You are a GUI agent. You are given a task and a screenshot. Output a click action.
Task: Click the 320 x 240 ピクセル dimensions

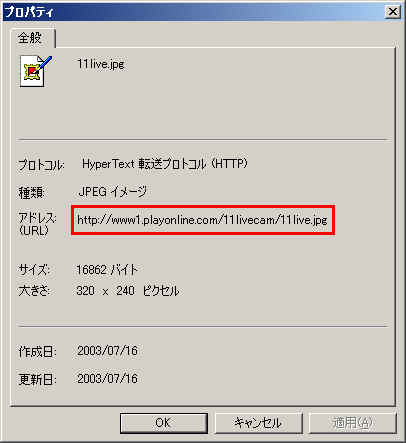pyautogui.click(x=128, y=291)
